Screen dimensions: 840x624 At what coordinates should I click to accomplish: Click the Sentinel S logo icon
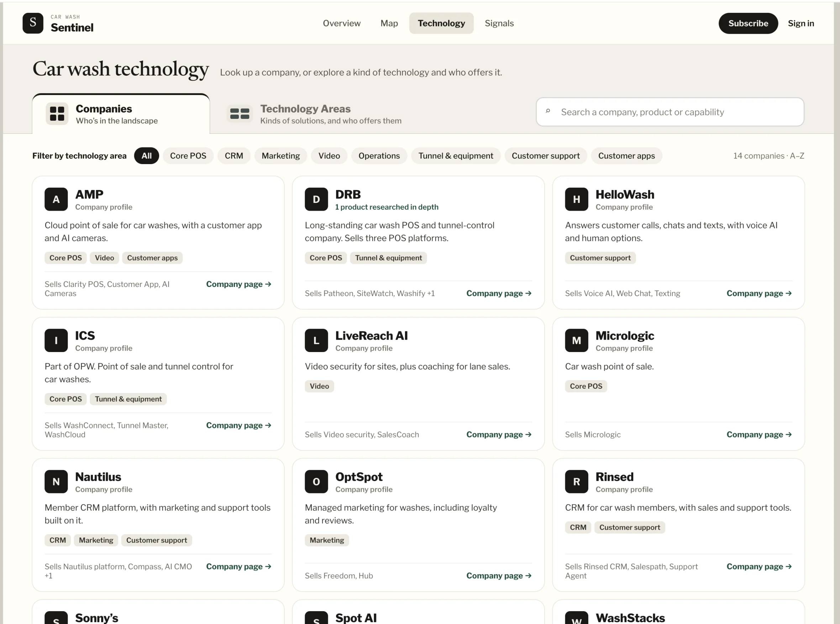33,23
